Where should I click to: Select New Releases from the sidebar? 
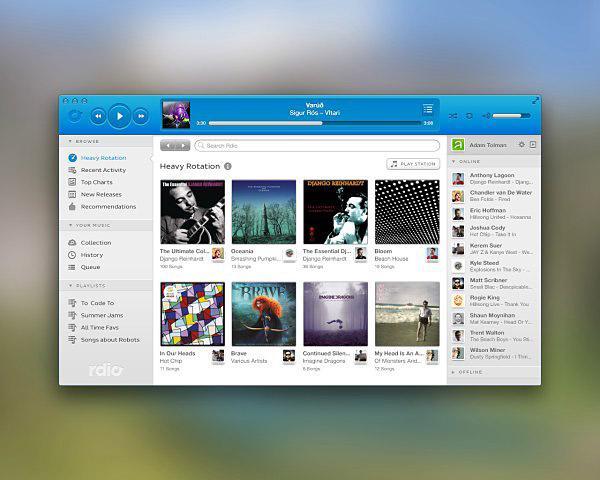pos(100,194)
